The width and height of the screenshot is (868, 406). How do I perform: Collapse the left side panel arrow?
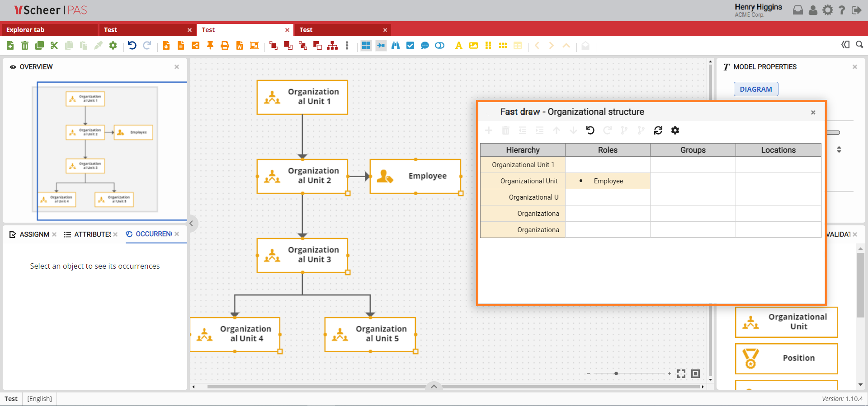(191, 223)
